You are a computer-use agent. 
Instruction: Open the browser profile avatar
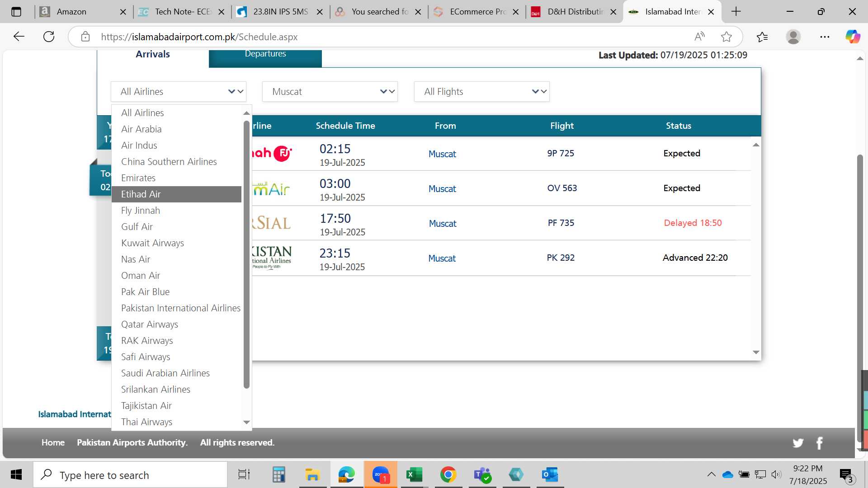[x=793, y=37]
